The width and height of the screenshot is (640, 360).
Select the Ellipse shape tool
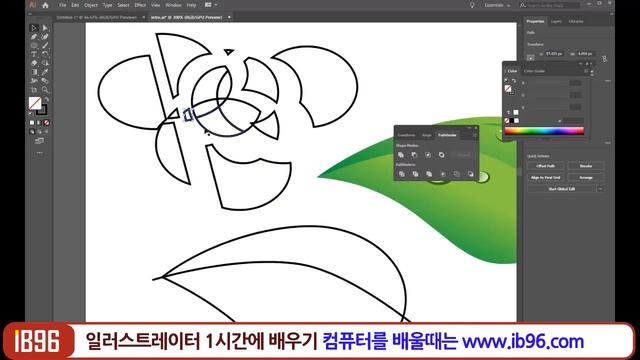point(34,46)
